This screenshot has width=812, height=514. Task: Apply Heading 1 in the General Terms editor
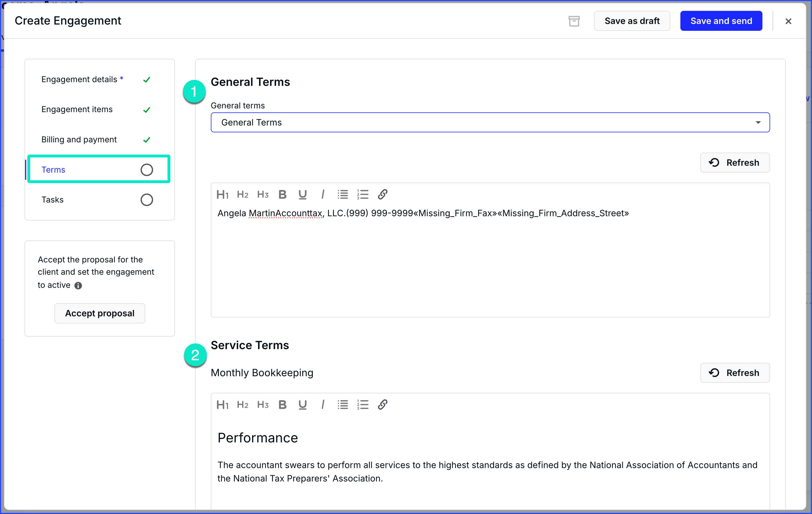click(x=222, y=194)
